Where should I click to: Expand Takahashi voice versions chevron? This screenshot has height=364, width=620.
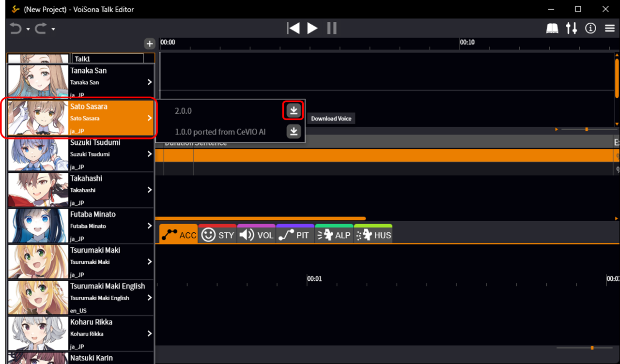tap(150, 190)
